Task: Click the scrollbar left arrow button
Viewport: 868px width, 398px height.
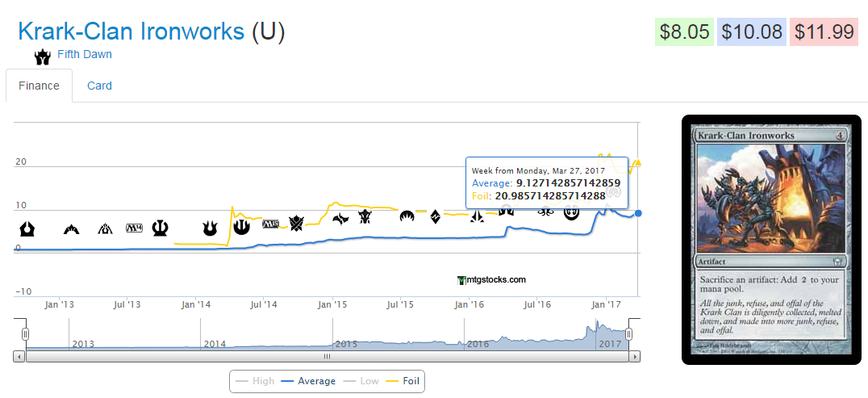Action: pos(19,357)
